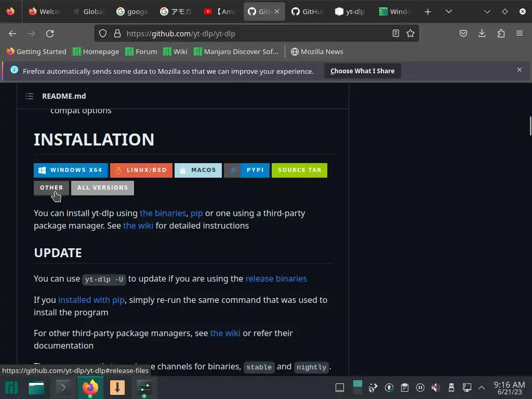Click Choose What I Share button
This screenshot has width=532, height=399.
[x=362, y=71]
